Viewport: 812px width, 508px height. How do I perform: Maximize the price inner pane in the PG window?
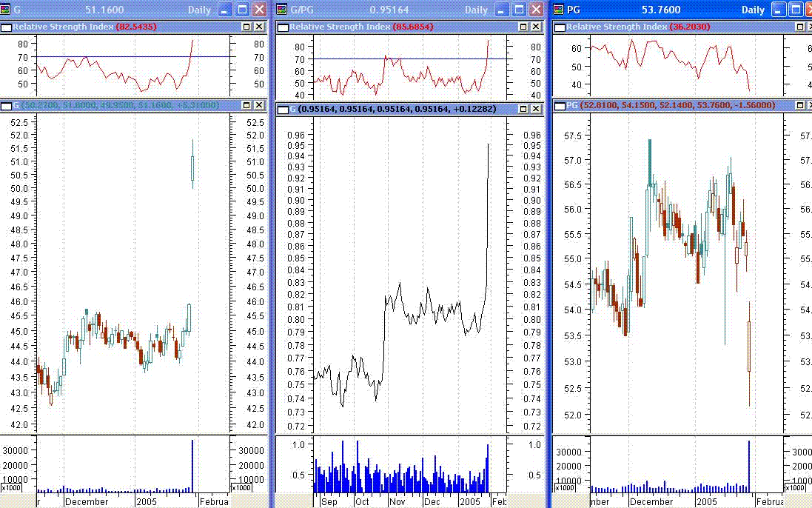800,105
